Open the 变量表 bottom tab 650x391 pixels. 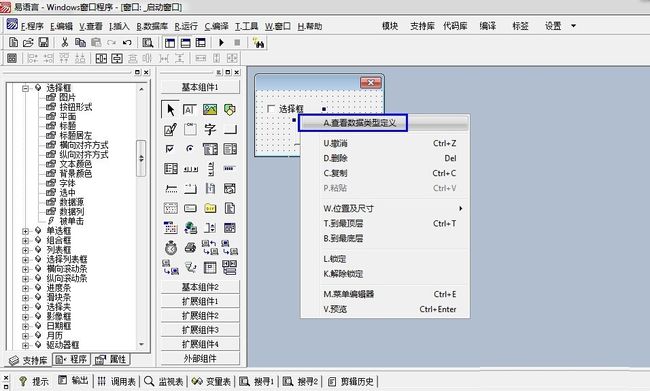coord(211,381)
